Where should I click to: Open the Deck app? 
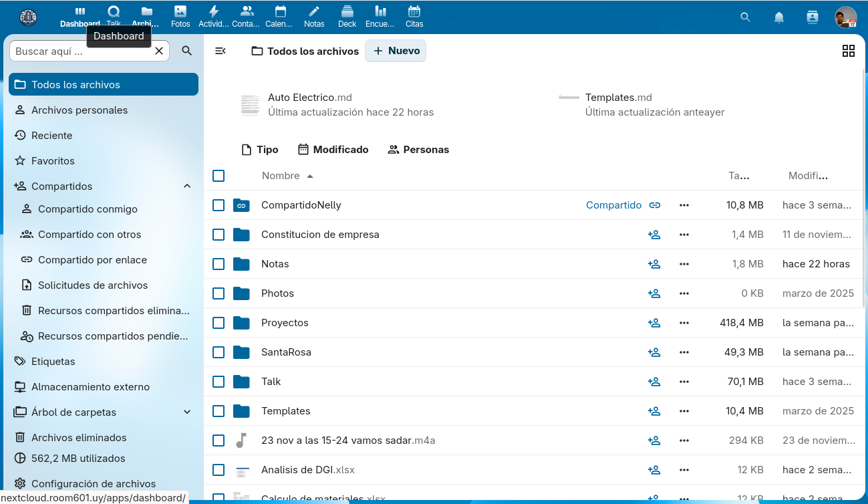pyautogui.click(x=347, y=17)
